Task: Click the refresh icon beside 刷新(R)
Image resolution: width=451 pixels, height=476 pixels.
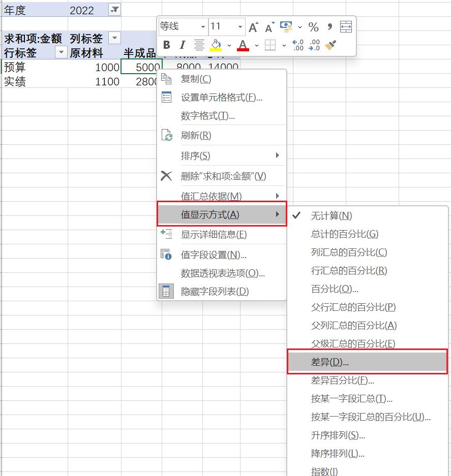Action: (x=167, y=135)
